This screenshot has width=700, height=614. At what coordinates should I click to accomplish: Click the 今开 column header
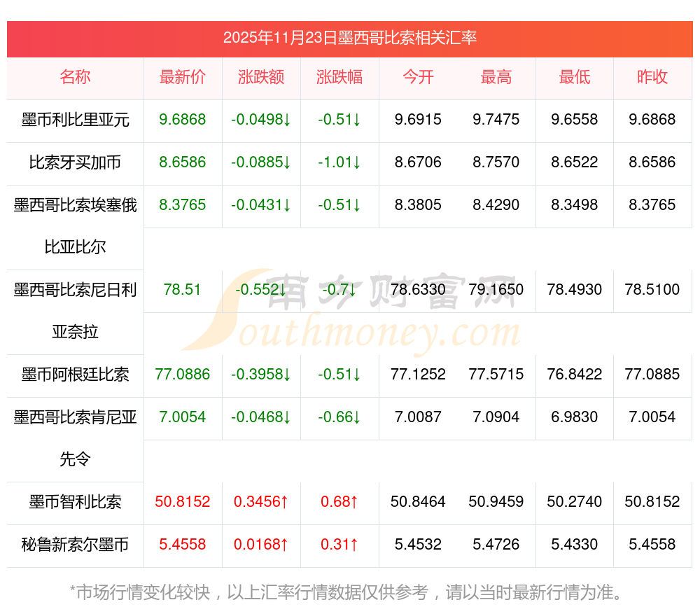pyautogui.click(x=418, y=77)
